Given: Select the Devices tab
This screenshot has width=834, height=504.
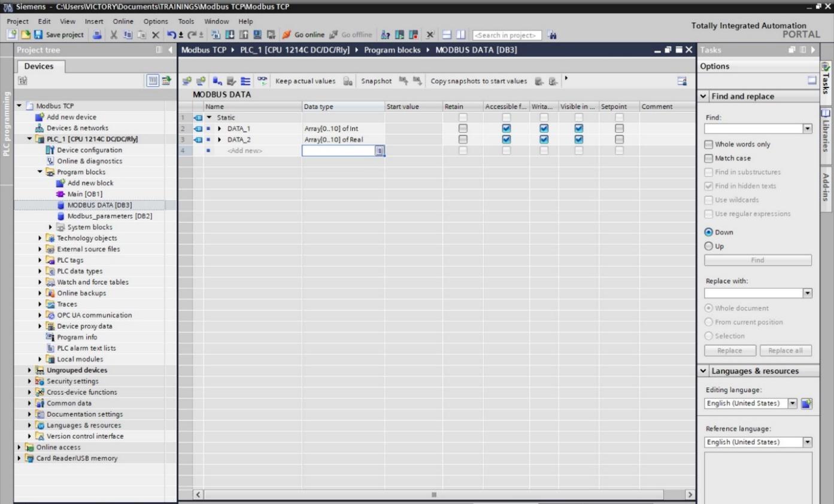Looking at the screenshot, I should (39, 66).
